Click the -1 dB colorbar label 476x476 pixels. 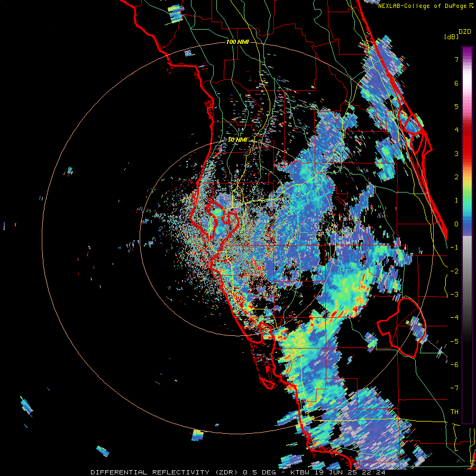[x=454, y=248]
